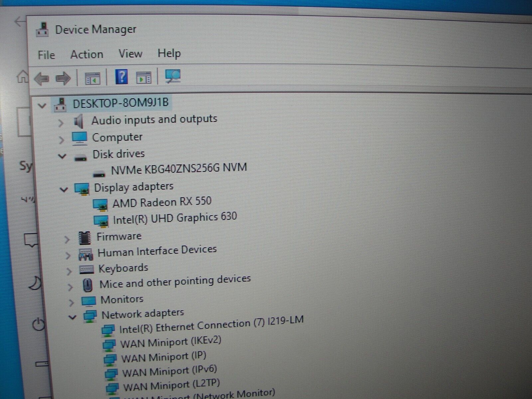Screen dimensions: 532x399
Task: Open the Help menu
Action: [x=169, y=53]
